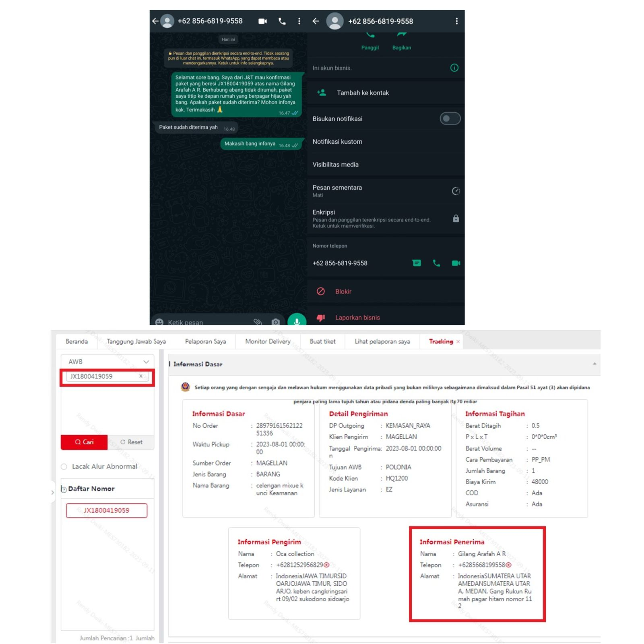Expand the left sidebar collapse arrow
The width and height of the screenshot is (644, 644).
click(x=53, y=492)
